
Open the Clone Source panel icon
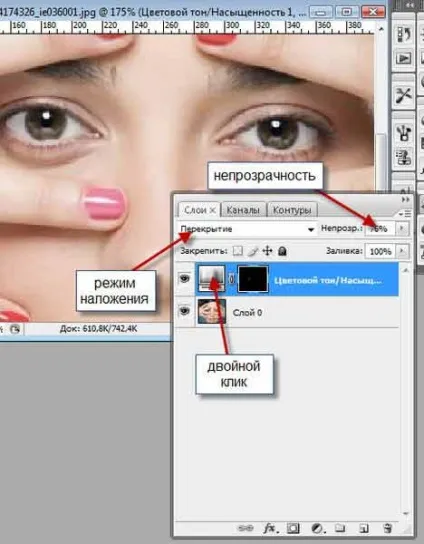(x=404, y=157)
